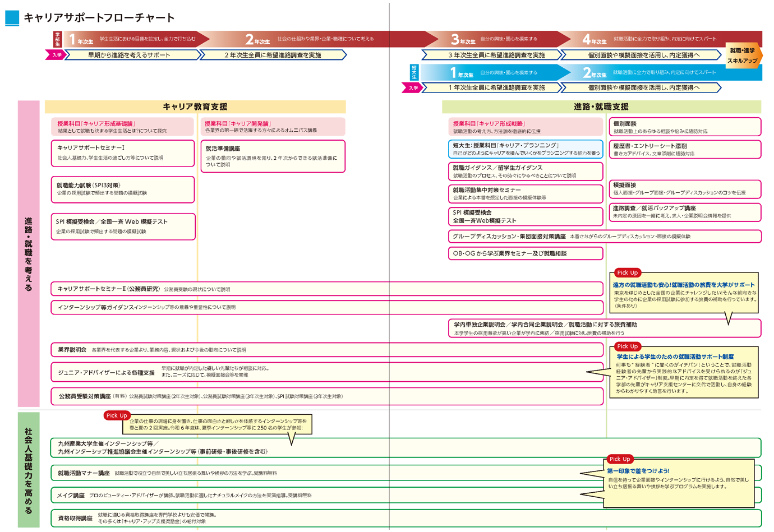This screenshot has height=532, width=774.
Task: Click the Pick Up badge above the 旅費サポート note
Action: click(627, 272)
